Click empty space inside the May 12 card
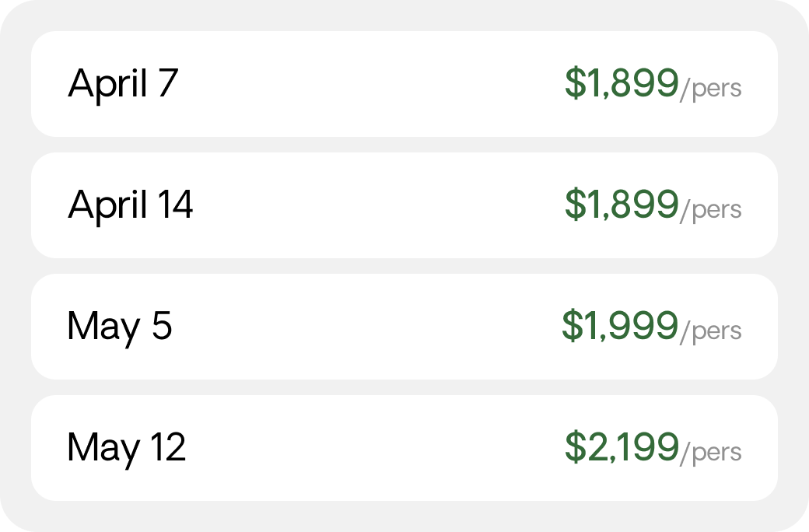Viewport: 809px width, 532px height. pos(372,448)
